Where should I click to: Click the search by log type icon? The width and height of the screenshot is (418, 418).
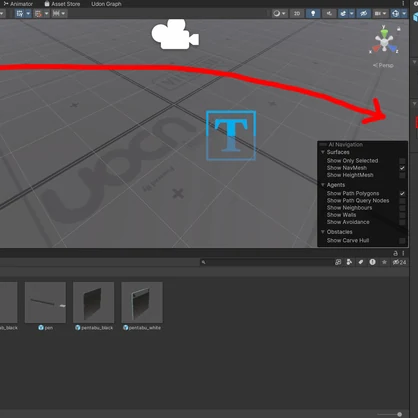[x=372, y=262]
